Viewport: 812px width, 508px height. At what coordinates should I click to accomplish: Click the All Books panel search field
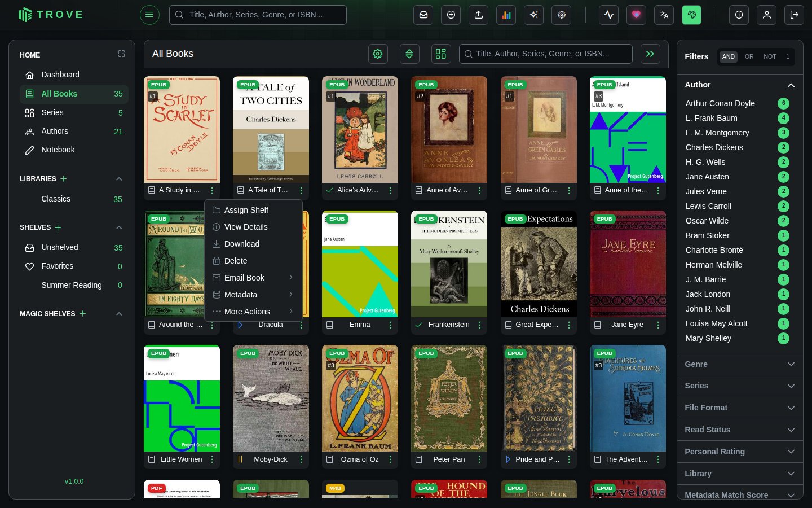(545, 54)
